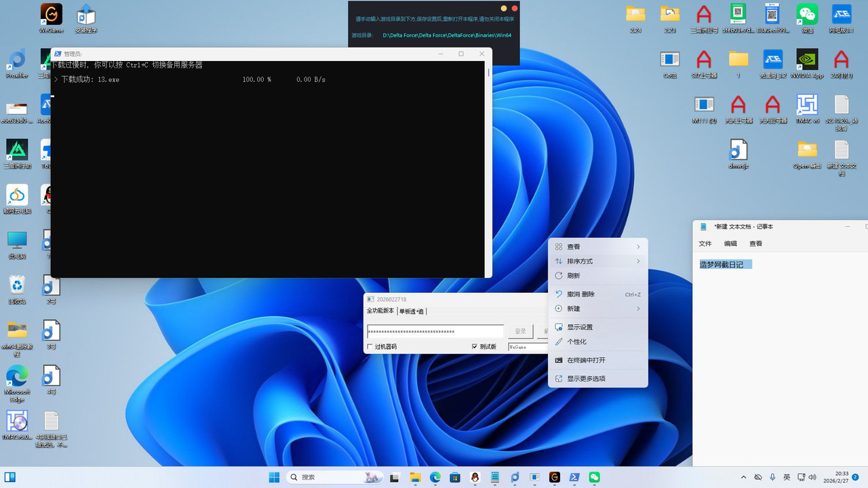This screenshot has width=868, height=488.
Task: Open the 免重启_3.2 desktop icon
Action: point(772,63)
